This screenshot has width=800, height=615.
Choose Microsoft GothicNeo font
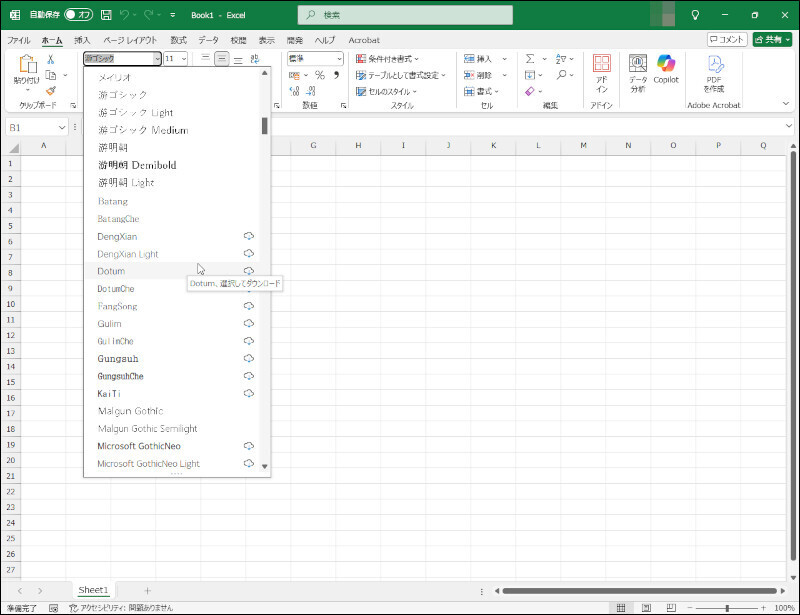click(x=172, y=446)
